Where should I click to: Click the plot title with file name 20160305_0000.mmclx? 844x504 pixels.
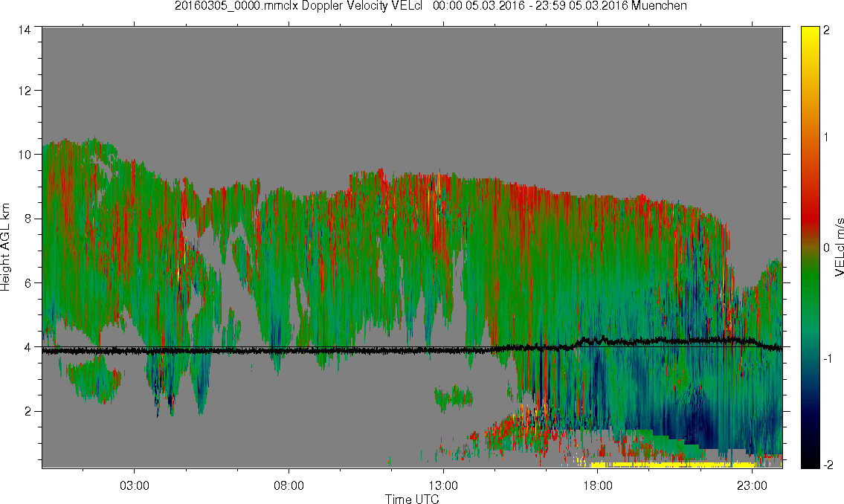pyautogui.click(x=431, y=6)
